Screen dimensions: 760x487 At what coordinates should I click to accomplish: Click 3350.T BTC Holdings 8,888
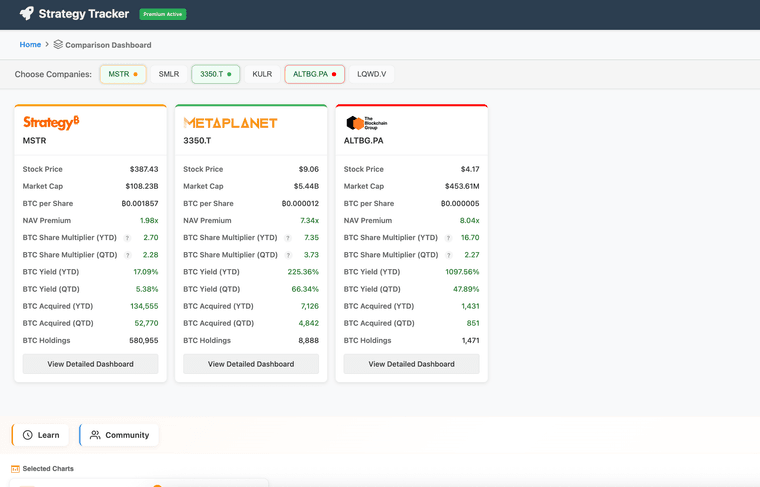pos(309,341)
